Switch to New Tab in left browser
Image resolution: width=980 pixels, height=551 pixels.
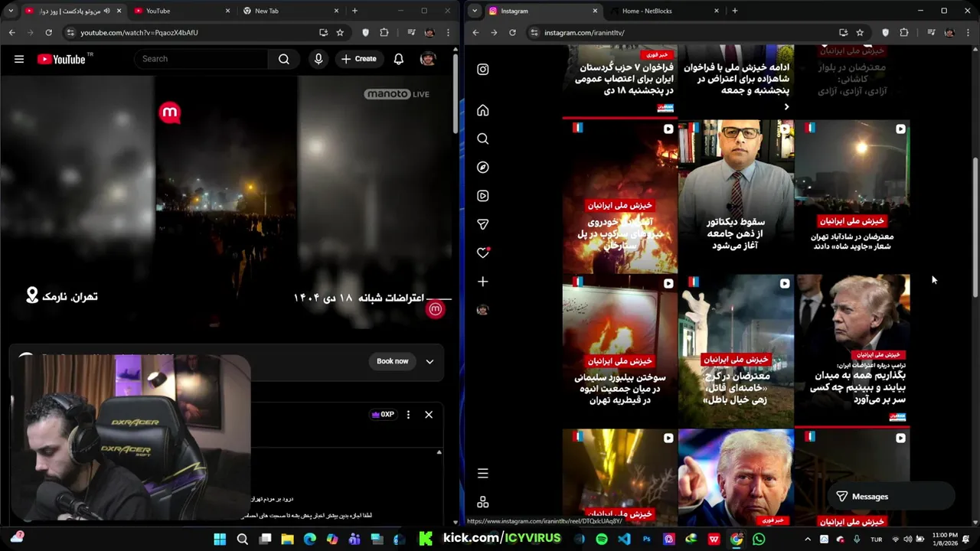click(291, 11)
